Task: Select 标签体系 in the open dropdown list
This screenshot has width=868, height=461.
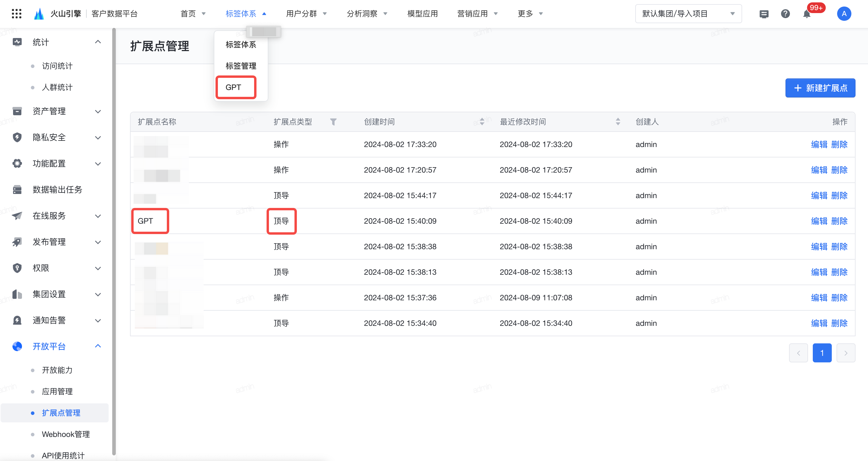Action: point(241,45)
